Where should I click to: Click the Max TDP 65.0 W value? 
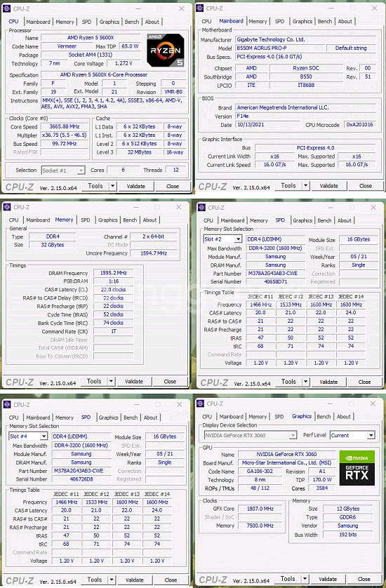tap(130, 46)
